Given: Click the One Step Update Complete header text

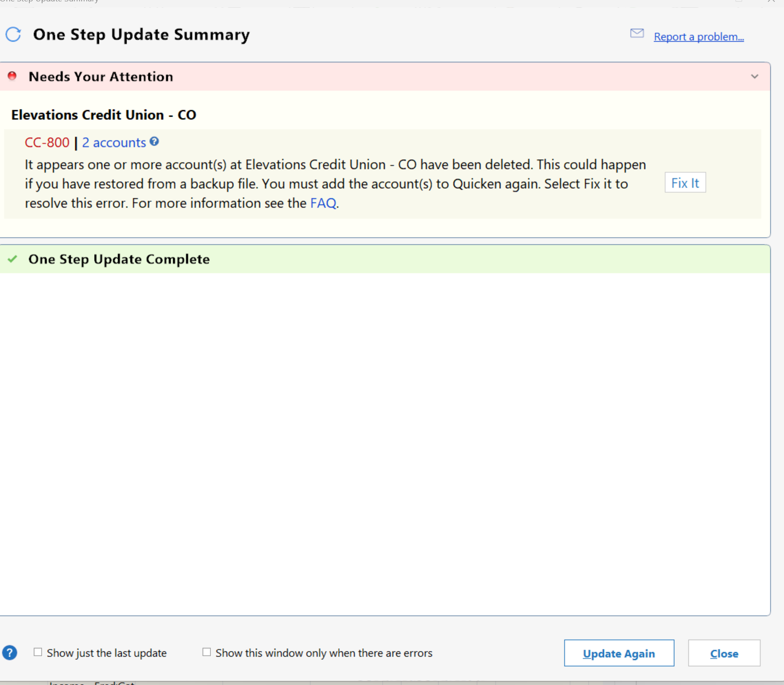Looking at the screenshot, I should coord(119,259).
